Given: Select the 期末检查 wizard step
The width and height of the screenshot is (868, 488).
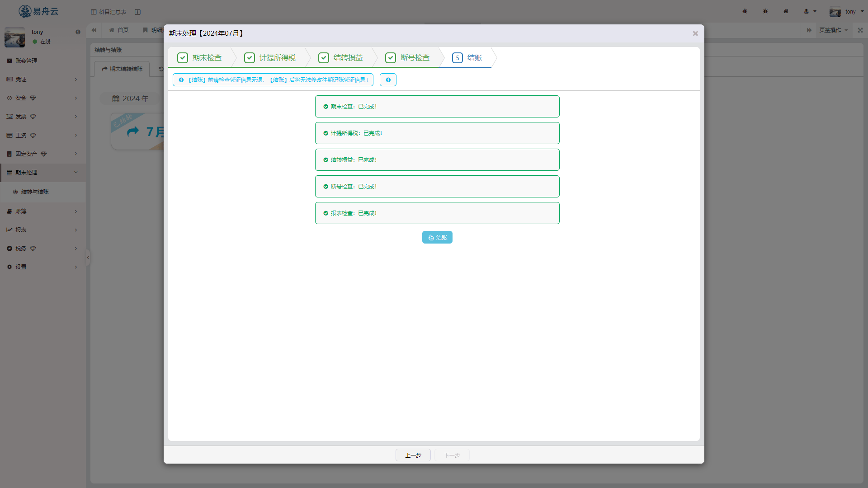Looking at the screenshot, I should click(200, 57).
